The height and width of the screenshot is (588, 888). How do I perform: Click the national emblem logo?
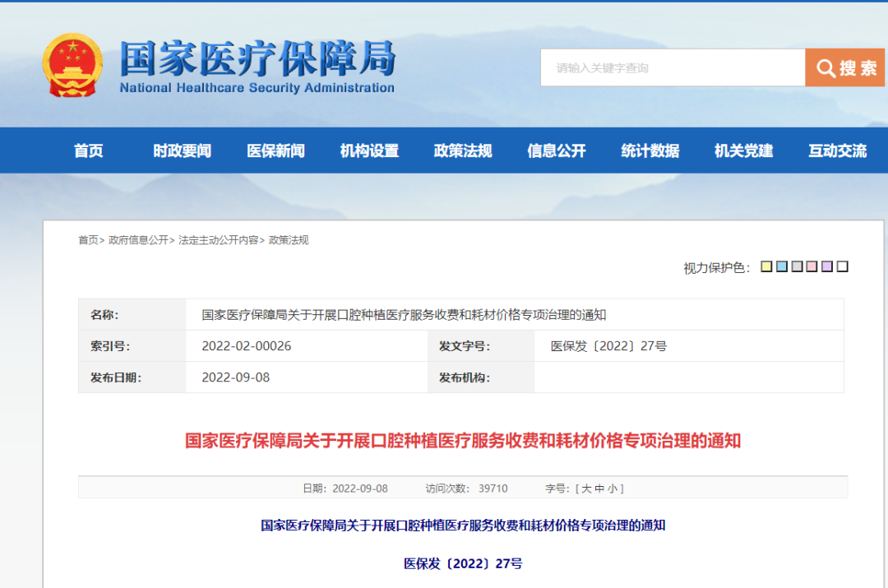(x=72, y=66)
